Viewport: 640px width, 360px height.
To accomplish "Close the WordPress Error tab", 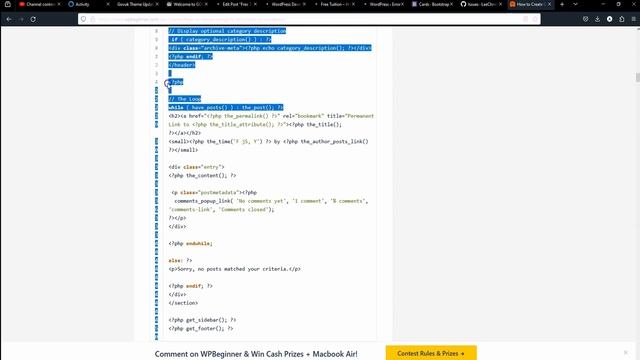I will [402, 4].
